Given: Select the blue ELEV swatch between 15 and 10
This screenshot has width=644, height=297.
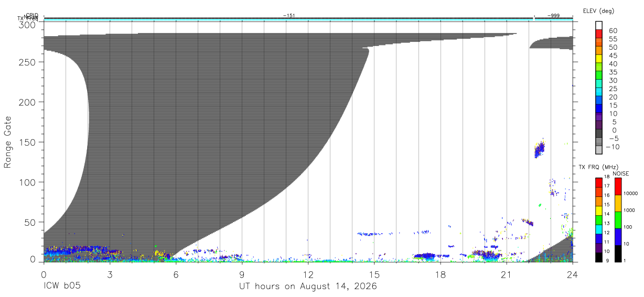Looking at the screenshot, I should click(599, 109).
